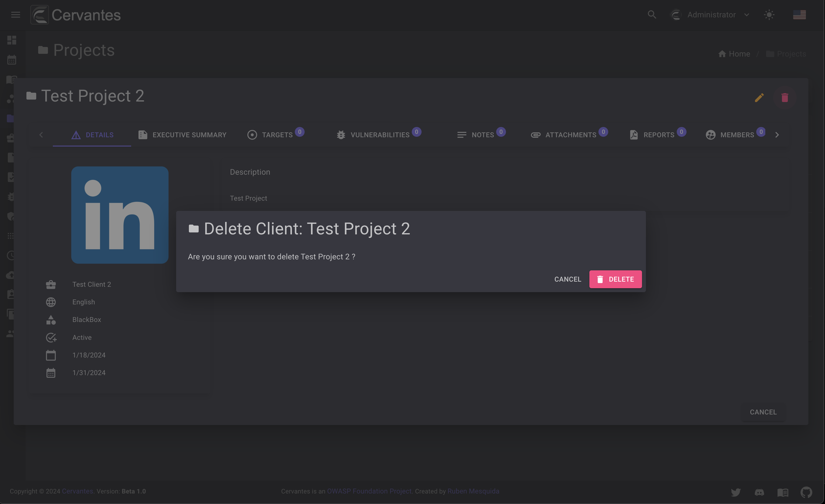This screenshot has height=504, width=825.
Task: Confirm deletion with the pink DELETE button
Action: pos(615,279)
